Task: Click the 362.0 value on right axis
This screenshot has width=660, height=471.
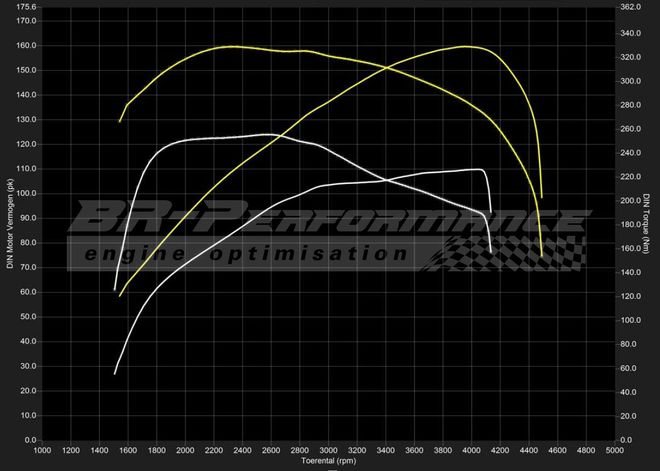Action: (x=630, y=7)
